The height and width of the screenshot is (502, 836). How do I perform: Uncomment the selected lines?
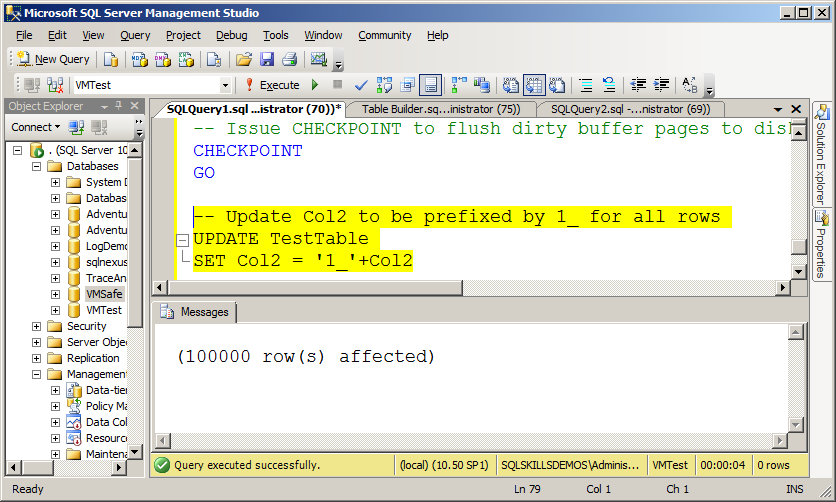tap(609, 85)
